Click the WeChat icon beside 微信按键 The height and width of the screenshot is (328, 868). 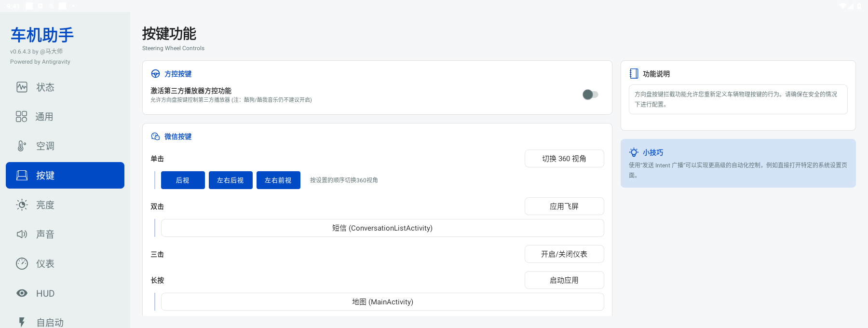pos(155,137)
